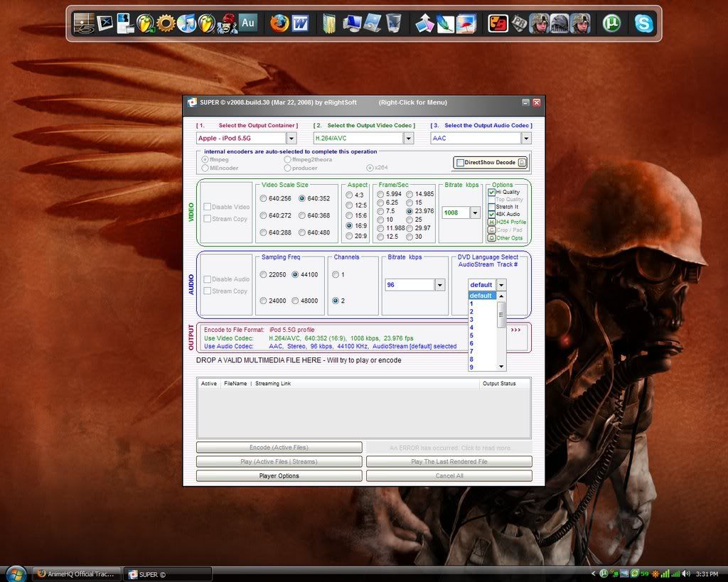Open Microsoft Word from the dock
The width and height of the screenshot is (728, 582).
click(300, 23)
